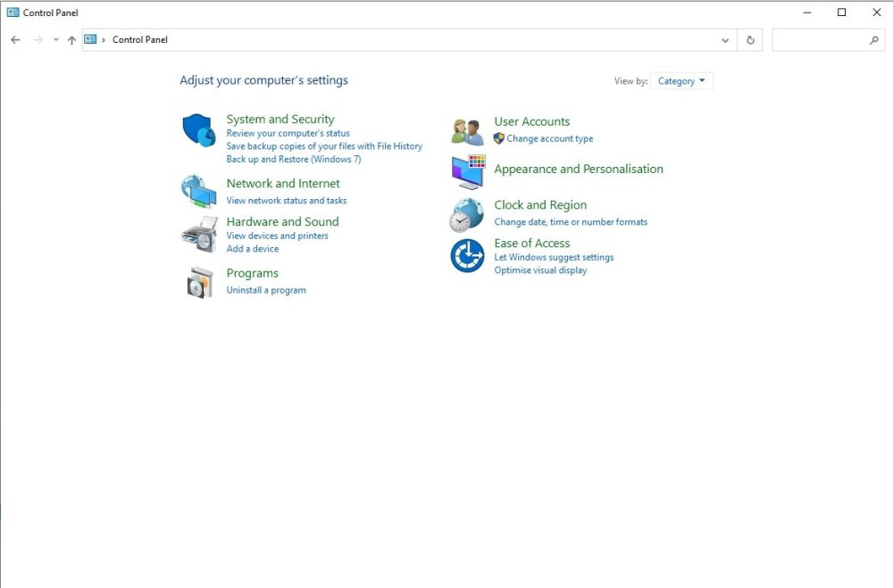Click Add a device link
Viewport: 893px width, 588px height.
click(x=253, y=249)
